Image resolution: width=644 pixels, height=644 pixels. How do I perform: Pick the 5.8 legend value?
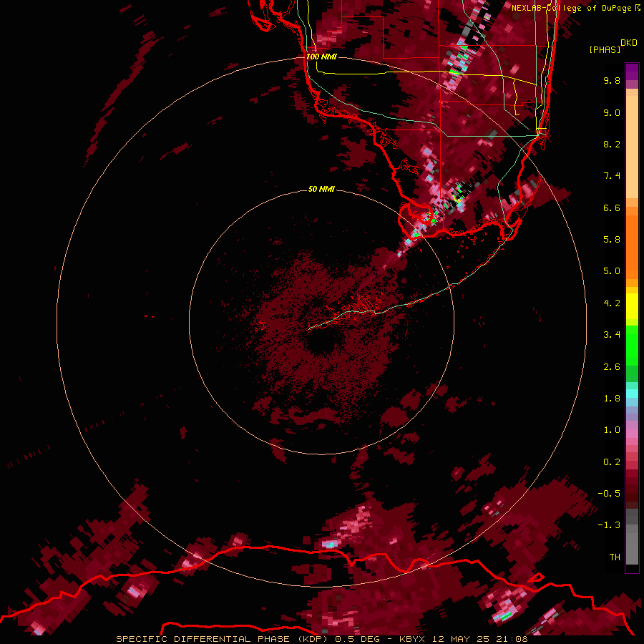(612, 240)
